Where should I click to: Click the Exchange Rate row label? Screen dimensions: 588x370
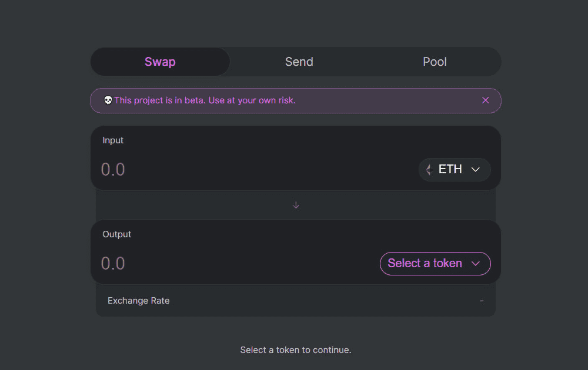tap(138, 300)
